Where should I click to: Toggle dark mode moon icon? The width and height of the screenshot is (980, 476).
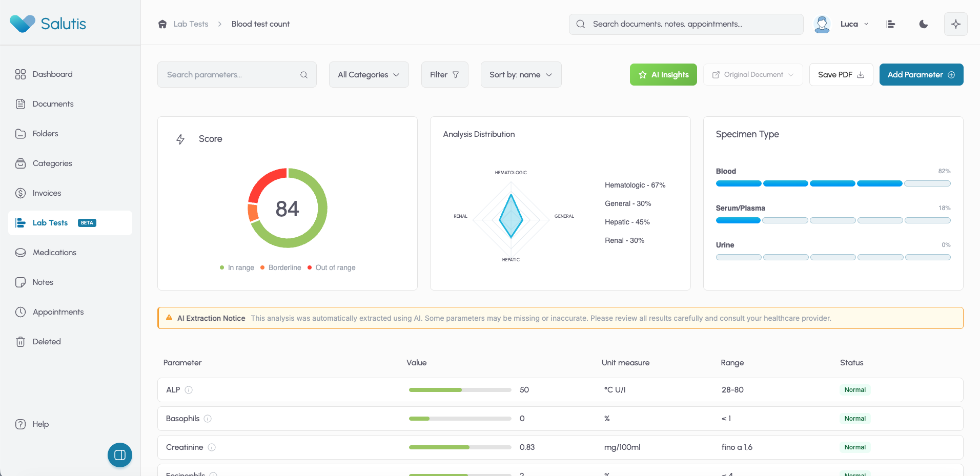[924, 24]
